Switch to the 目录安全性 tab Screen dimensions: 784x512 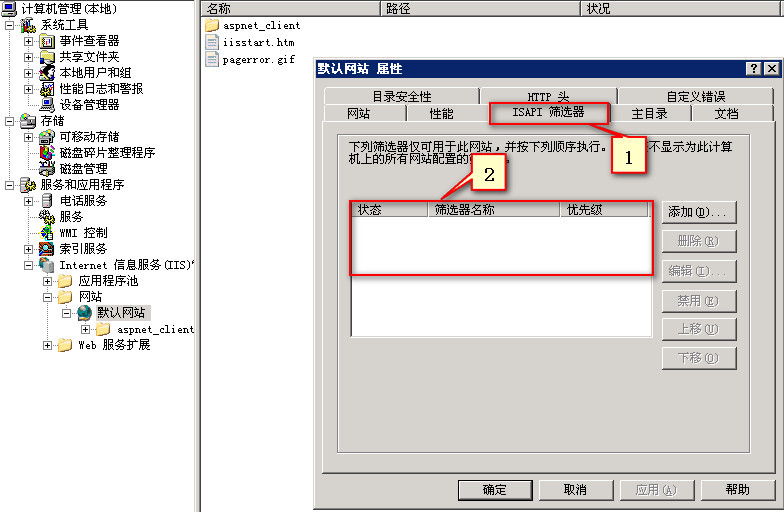(402, 96)
